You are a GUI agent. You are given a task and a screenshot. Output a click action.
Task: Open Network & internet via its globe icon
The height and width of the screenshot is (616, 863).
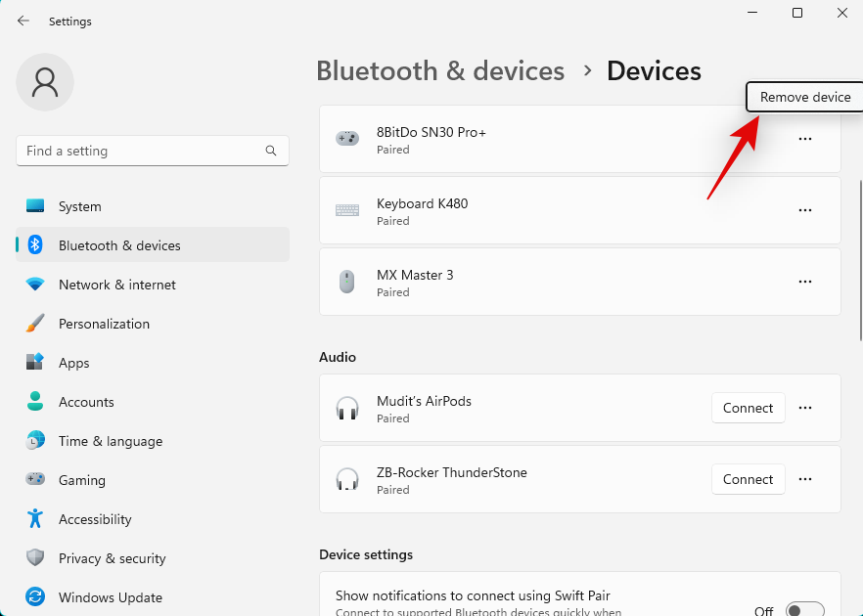[35, 285]
